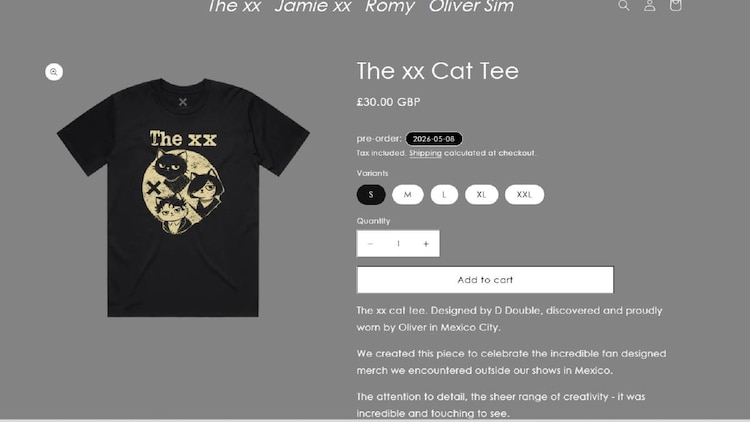This screenshot has height=422, width=750.
Task: Select size L variant
Action: point(444,195)
